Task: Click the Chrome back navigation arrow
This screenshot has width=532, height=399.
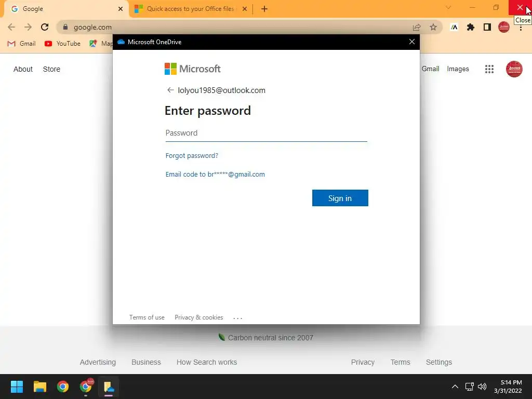Action: point(11,27)
